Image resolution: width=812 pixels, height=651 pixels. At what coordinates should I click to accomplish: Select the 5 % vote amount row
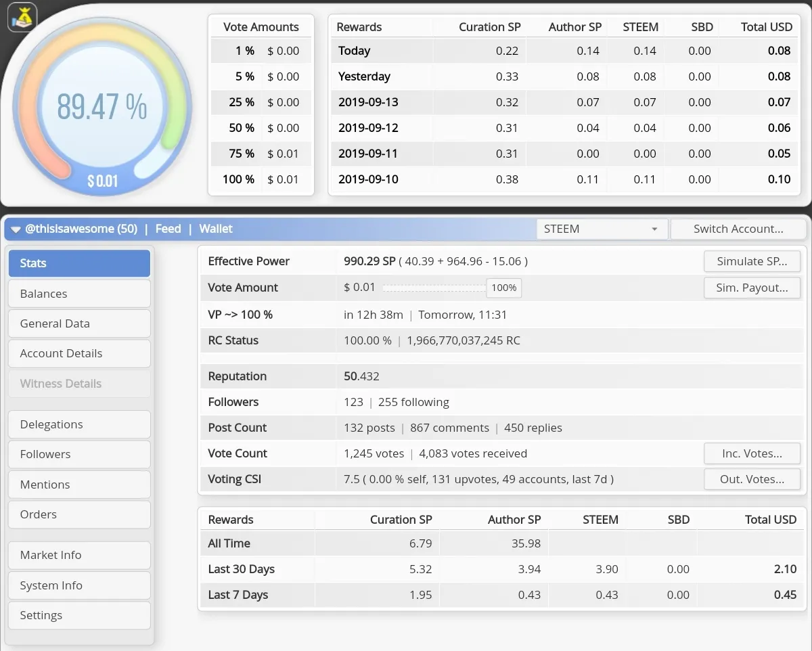[261, 76]
